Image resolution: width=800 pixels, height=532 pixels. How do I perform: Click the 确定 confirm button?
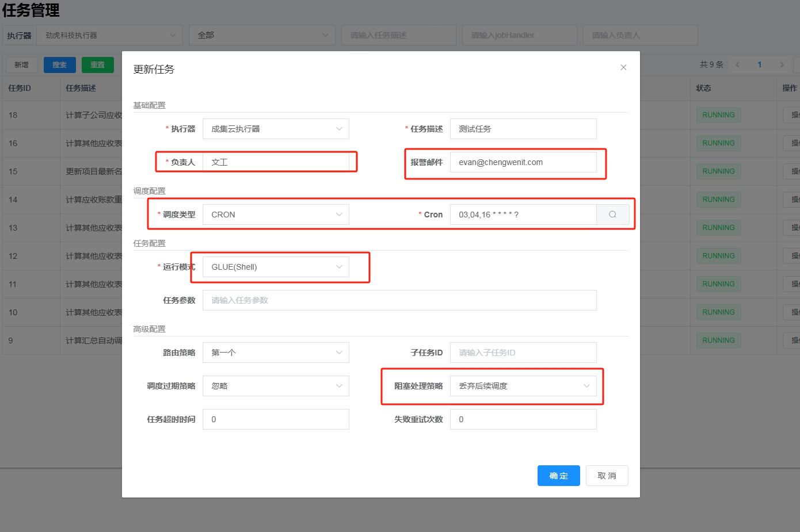point(558,476)
